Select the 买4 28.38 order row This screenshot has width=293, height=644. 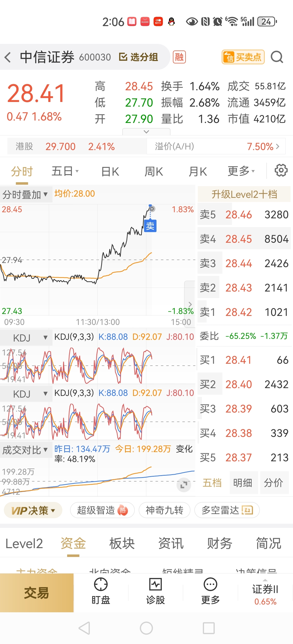[x=244, y=433]
